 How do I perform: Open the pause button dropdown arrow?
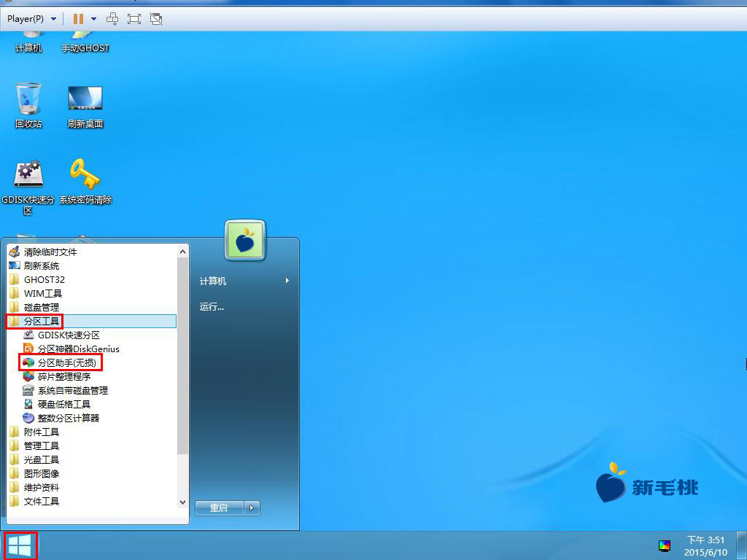[x=94, y=19]
